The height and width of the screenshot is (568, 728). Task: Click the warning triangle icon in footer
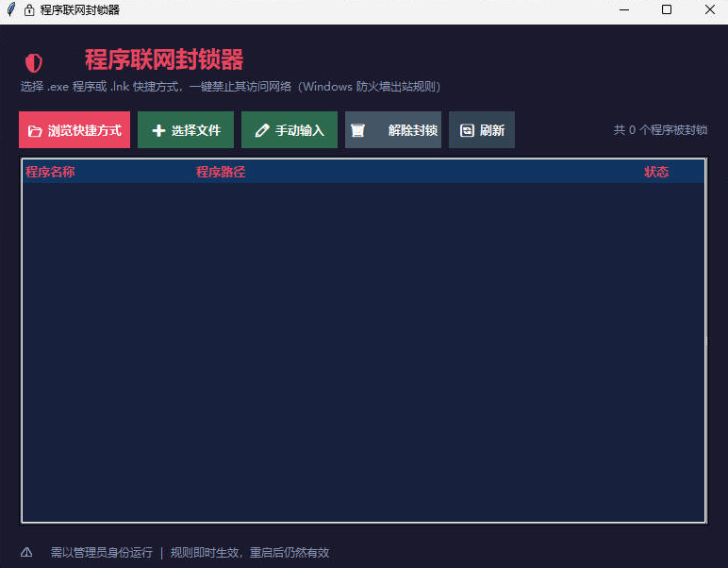[26, 552]
